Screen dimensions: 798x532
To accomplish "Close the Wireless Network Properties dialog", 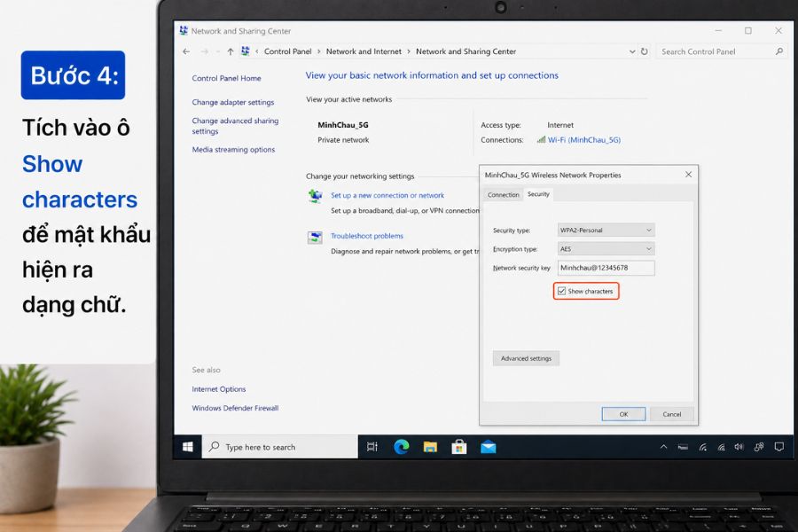I will click(x=688, y=175).
